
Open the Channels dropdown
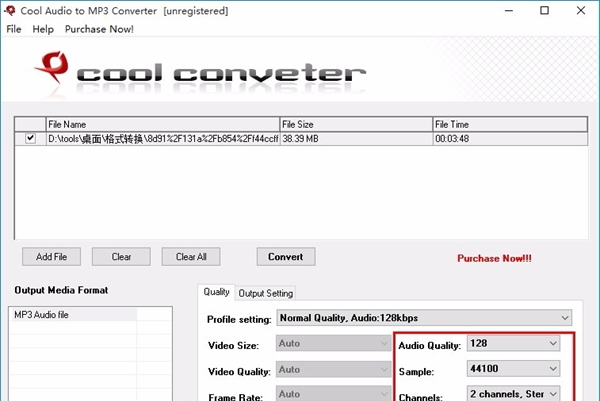click(513, 393)
